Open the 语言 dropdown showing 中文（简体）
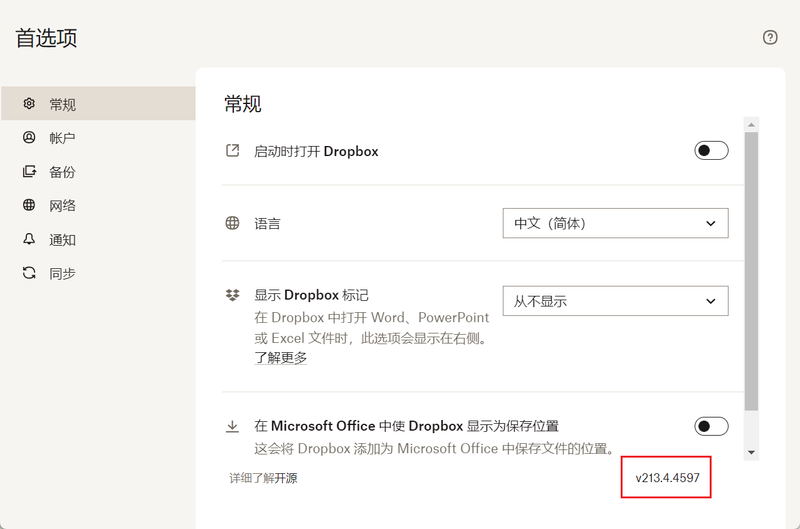The height and width of the screenshot is (529, 800). coord(615,223)
